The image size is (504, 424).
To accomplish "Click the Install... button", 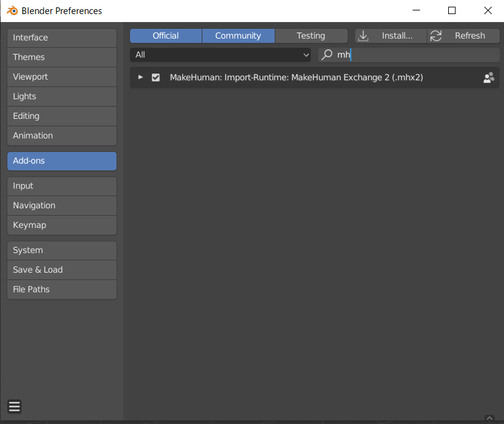I will tap(391, 36).
